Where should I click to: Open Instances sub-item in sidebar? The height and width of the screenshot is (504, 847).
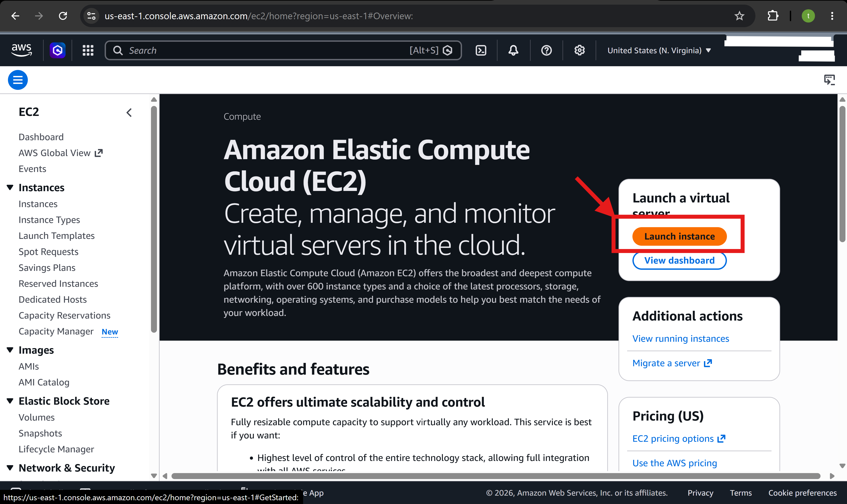pyautogui.click(x=38, y=204)
